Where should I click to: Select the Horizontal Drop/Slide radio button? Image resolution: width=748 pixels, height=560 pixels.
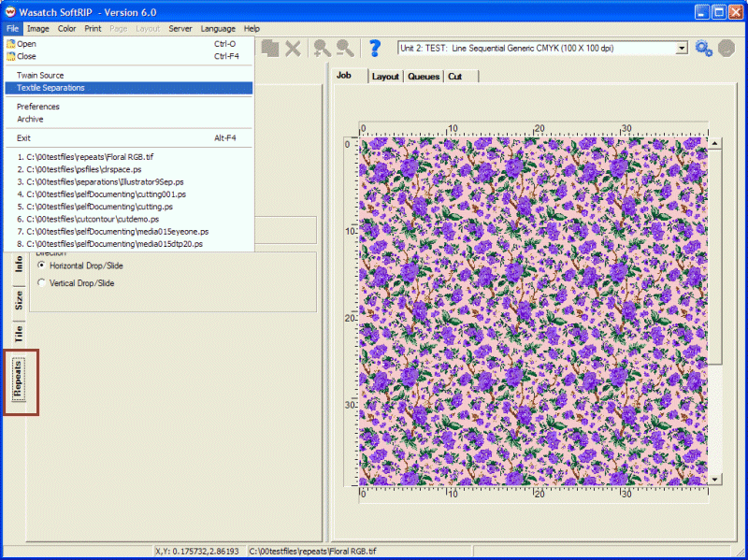point(41,266)
